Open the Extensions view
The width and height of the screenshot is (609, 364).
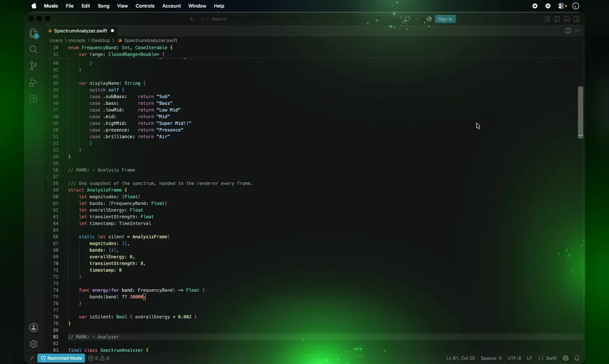(x=33, y=99)
